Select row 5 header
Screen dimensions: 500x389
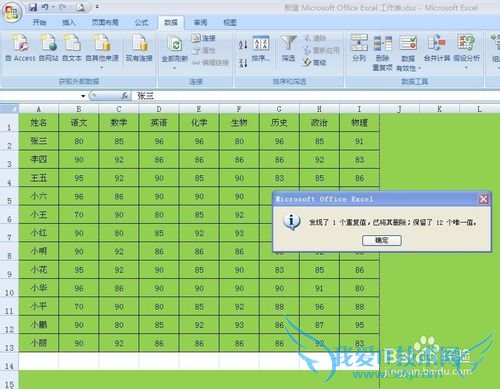pos(9,197)
